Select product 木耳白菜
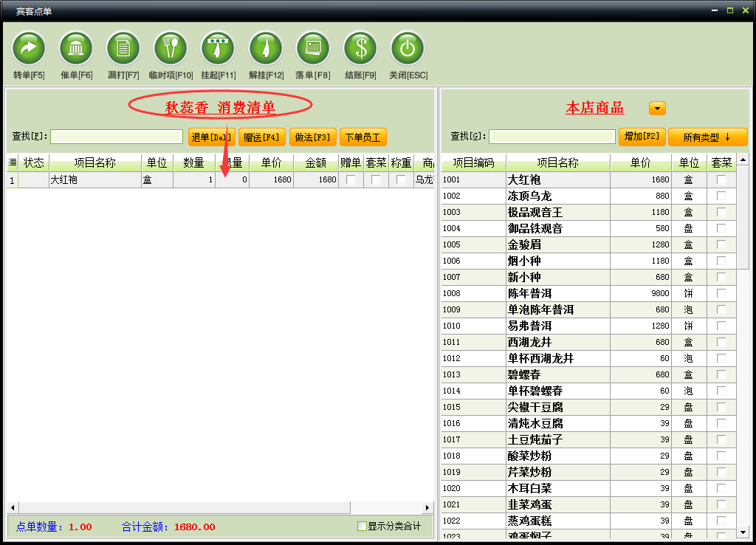 coord(588,488)
